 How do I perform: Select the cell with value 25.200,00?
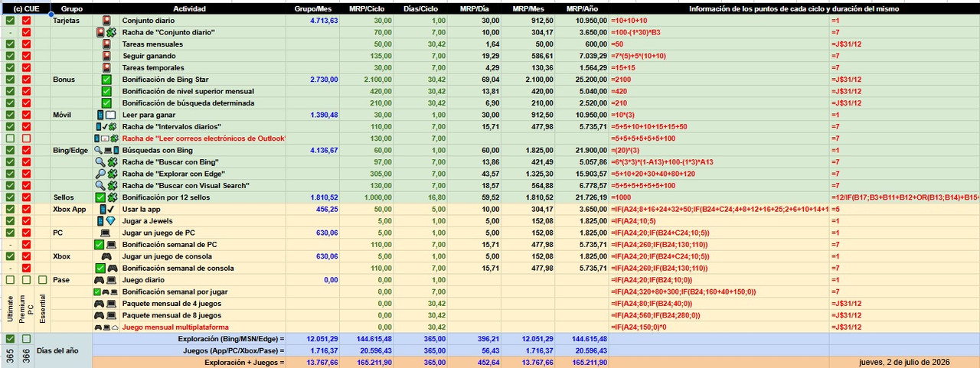(x=583, y=80)
